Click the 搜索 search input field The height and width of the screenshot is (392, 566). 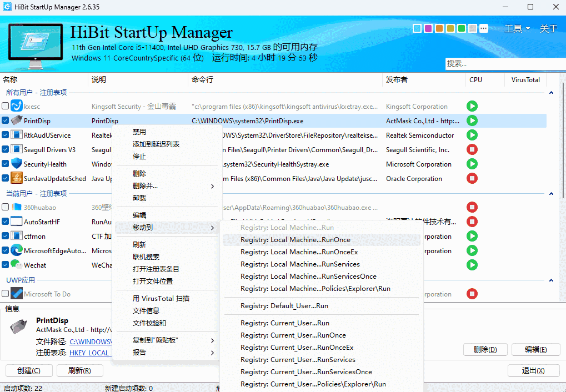pos(505,63)
